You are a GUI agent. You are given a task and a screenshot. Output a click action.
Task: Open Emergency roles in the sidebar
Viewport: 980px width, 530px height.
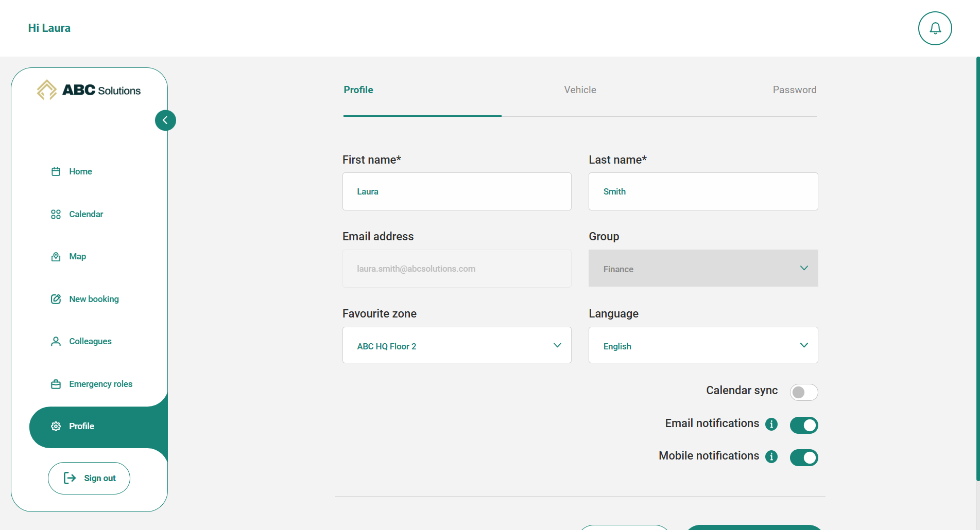100,384
